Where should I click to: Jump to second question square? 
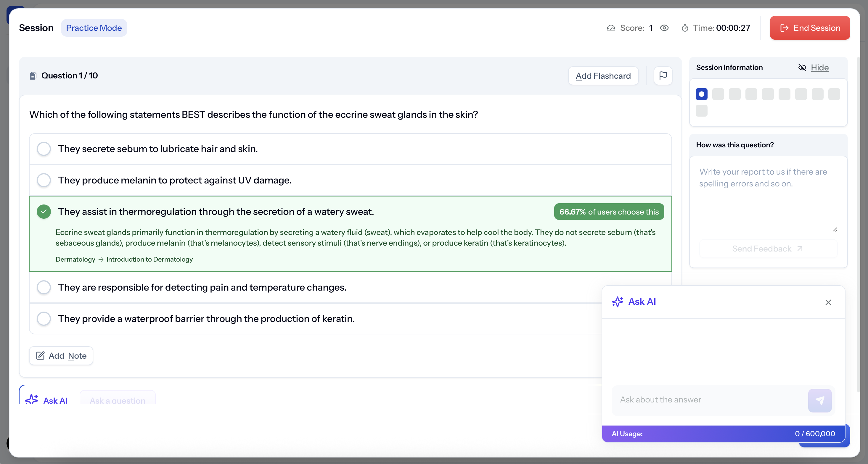pos(718,94)
